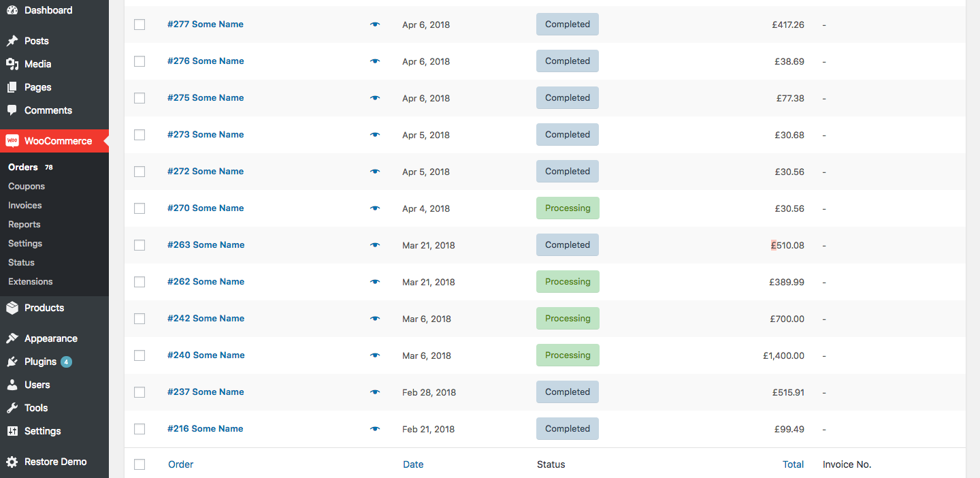Open the Plugins menu with 4 updates

[x=41, y=362]
